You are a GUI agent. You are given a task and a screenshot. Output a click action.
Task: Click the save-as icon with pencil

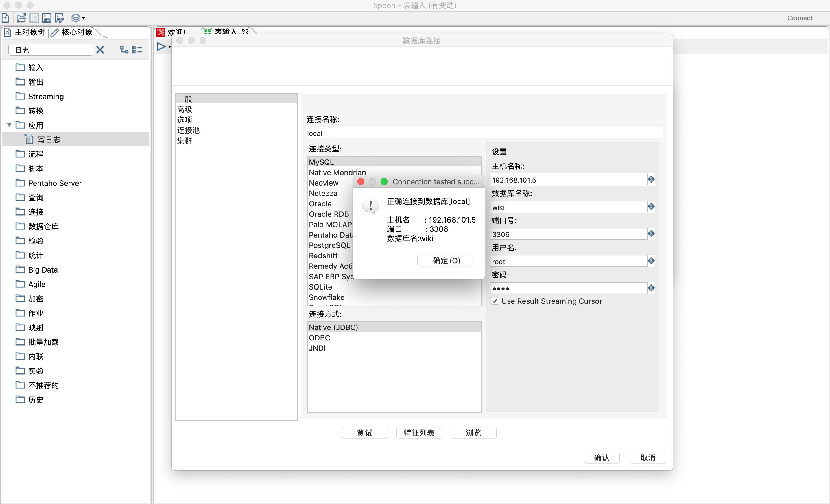(59, 18)
